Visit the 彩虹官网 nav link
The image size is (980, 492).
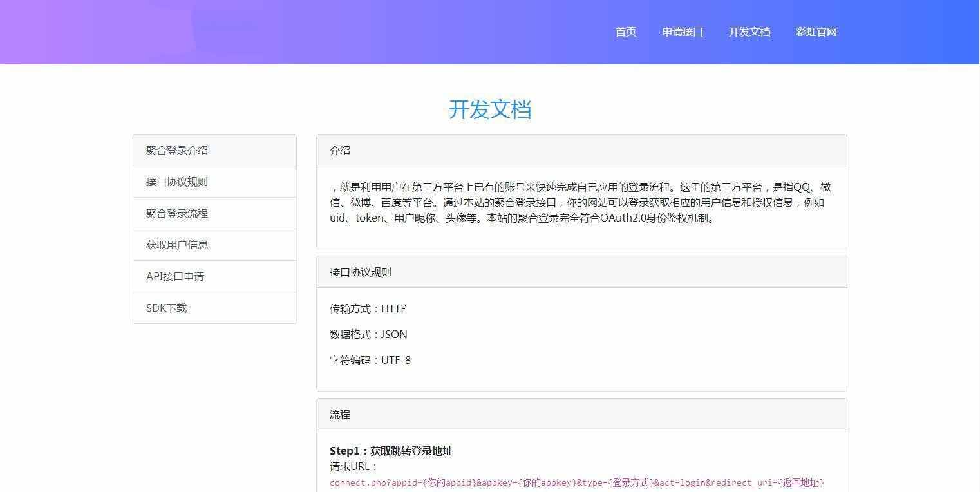click(816, 32)
